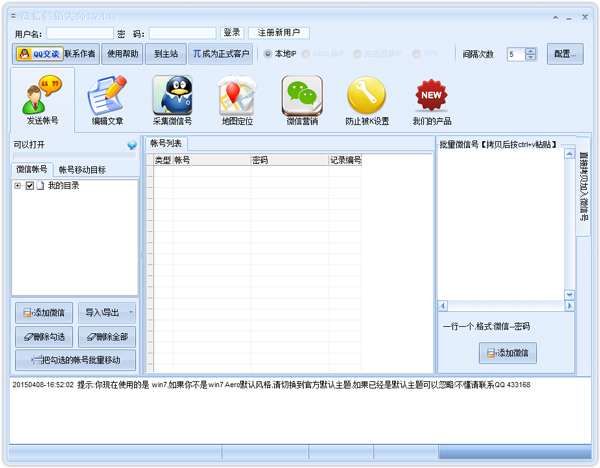Click the 把勾选的帐号批量移动 button
The image size is (600, 468).
[75, 360]
